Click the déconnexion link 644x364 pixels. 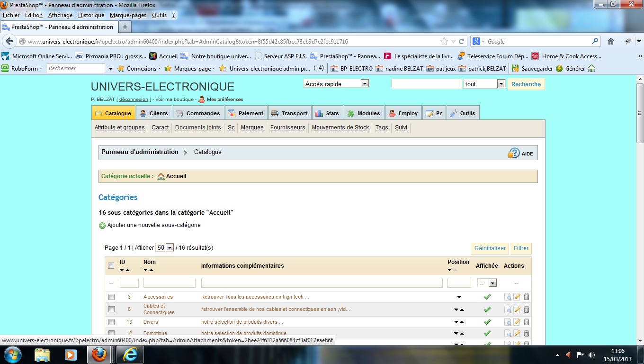[x=134, y=100]
